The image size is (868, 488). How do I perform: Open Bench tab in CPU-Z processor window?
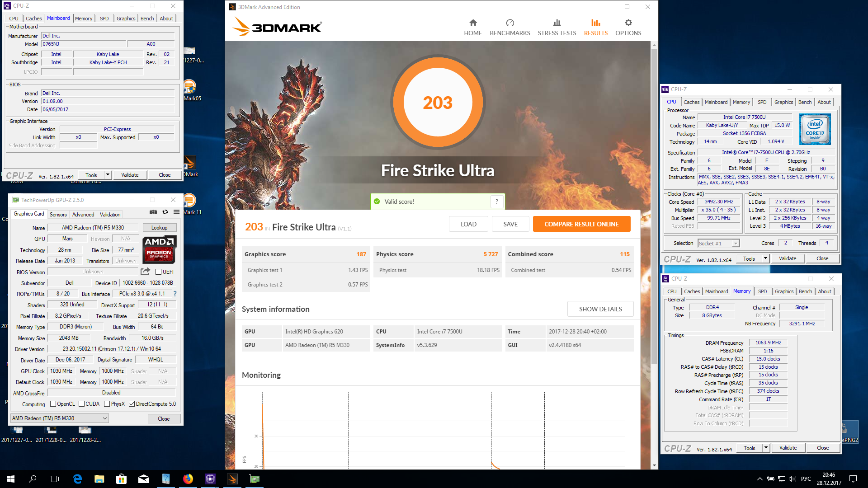[805, 102]
